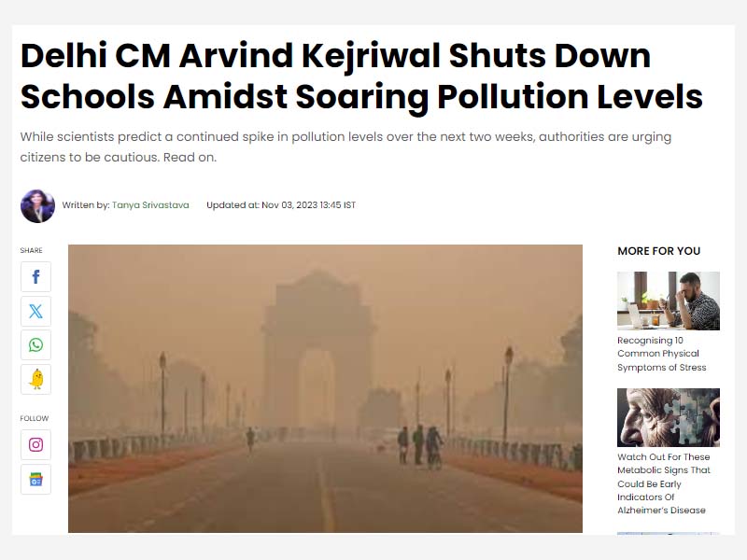Click the SHARE label above social icons
The height and width of the screenshot is (560, 747).
(x=32, y=250)
